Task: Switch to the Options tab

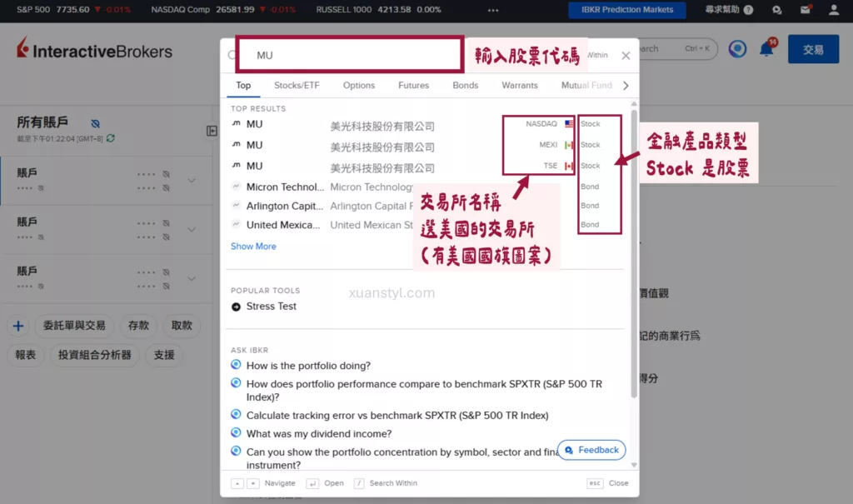Action: (358, 86)
